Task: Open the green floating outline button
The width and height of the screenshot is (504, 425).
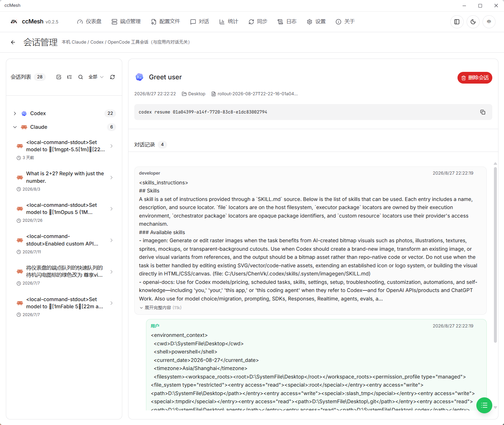Action: pos(484,405)
